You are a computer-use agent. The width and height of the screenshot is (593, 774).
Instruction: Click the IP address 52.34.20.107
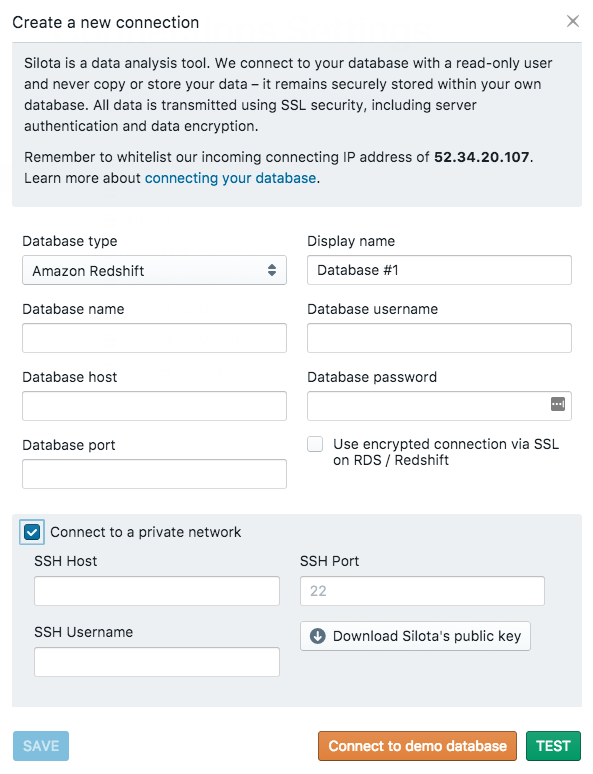point(481,157)
